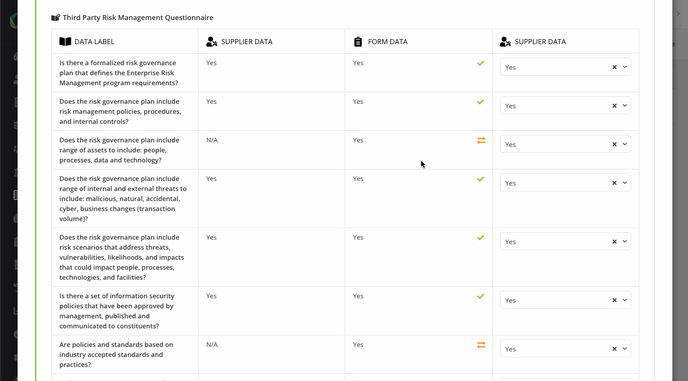Clear the Yes selection in formalized risk governance row

tap(614, 67)
